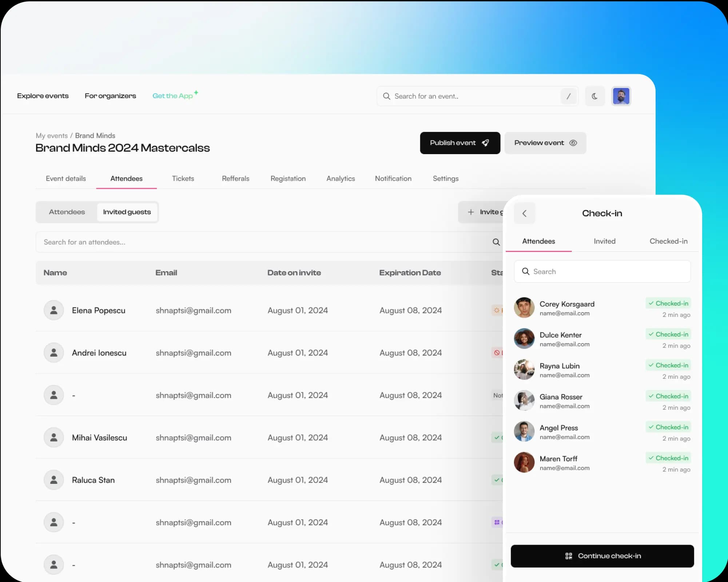Open the Settings tab
Image resolution: width=728 pixels, height=582 pixels.
click(445, 178)
